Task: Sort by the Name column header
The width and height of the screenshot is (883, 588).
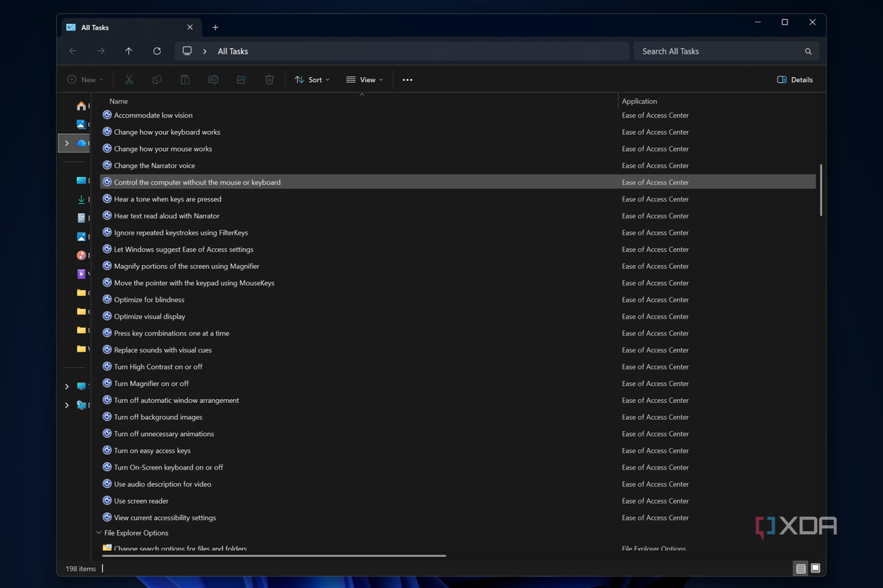Action: tap(119, 101)
